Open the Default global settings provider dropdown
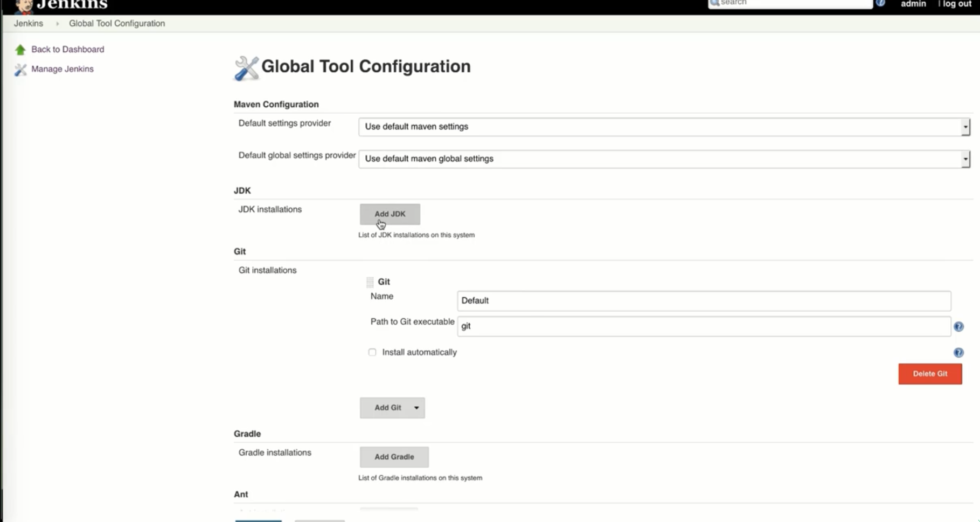 [x=664, y=159]
